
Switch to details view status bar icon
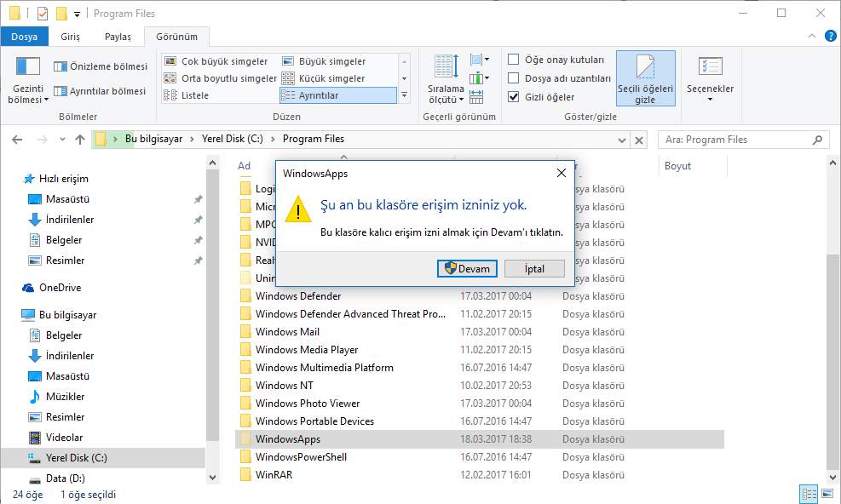click(809, 494)
